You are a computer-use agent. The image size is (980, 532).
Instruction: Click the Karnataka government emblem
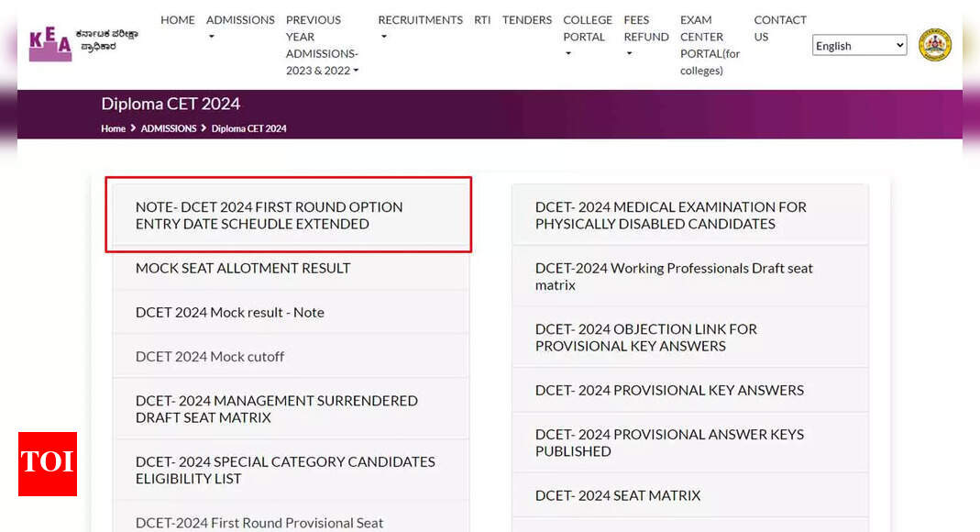point(935,44)
